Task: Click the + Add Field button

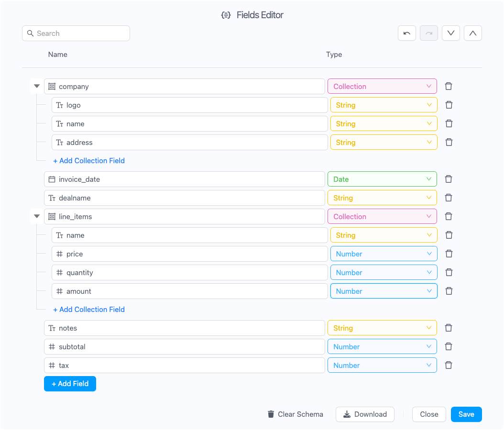Action: (x=70, y=384)
